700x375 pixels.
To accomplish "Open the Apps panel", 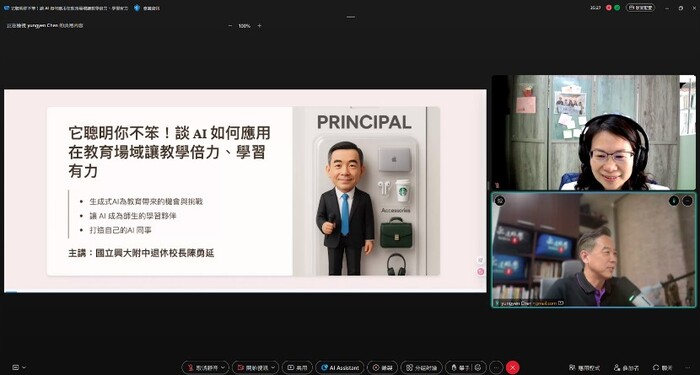I will (584, 367).
